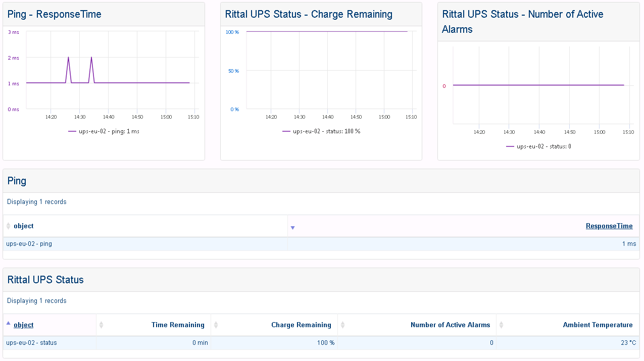Click the legend line marker for ups-eu-02 status charge
Viewport: 644px width, 361px height.
click(286, 131)
